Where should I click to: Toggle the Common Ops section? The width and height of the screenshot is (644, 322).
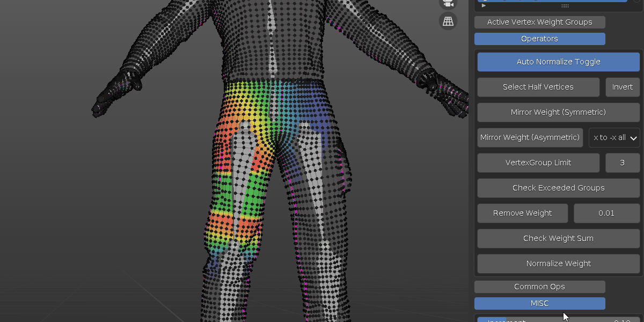540,287
